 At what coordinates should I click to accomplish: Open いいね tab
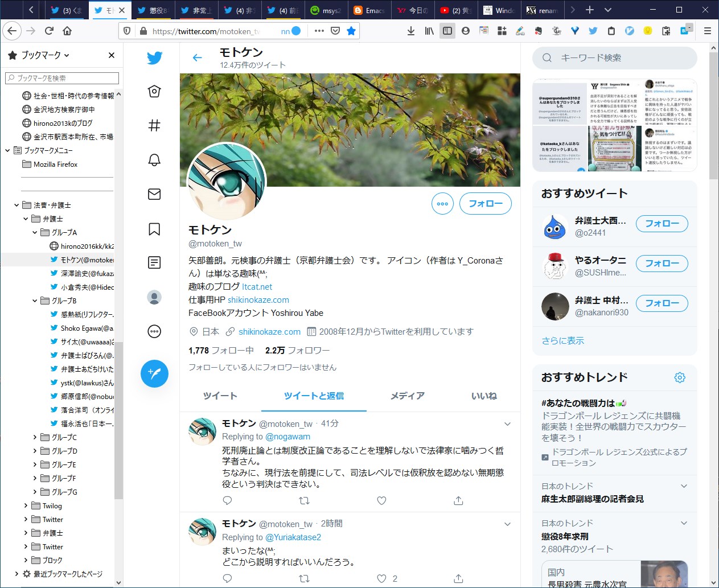point(484,396)
